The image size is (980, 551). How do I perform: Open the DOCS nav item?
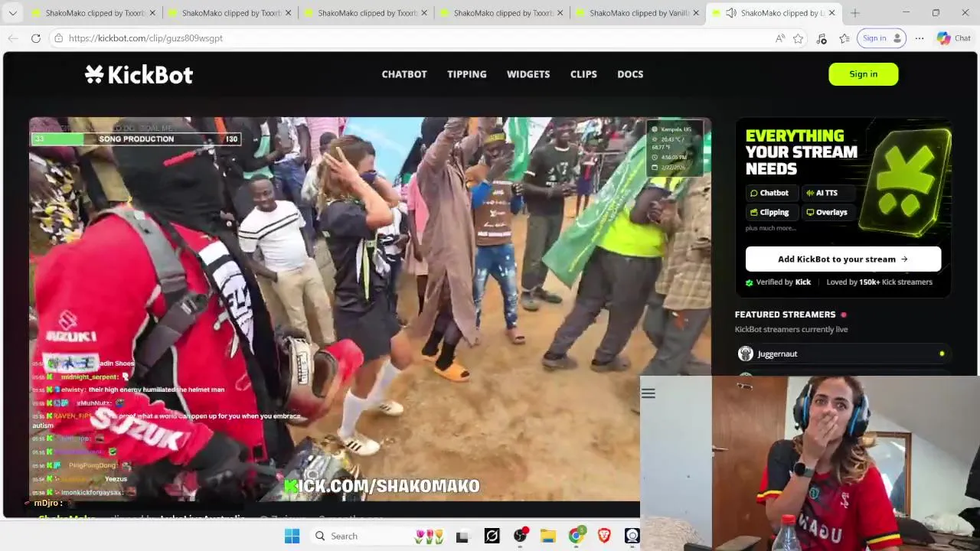(x=630, y=74)
